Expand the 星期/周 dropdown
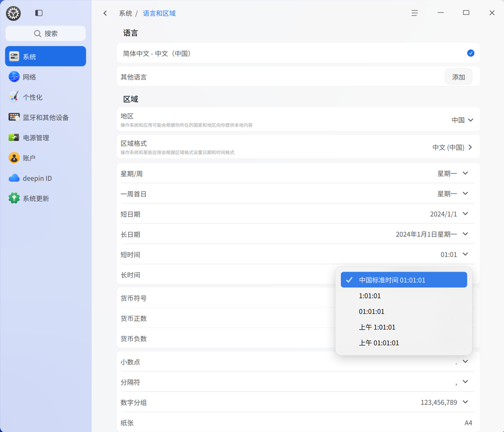 [x=466, y=173]
